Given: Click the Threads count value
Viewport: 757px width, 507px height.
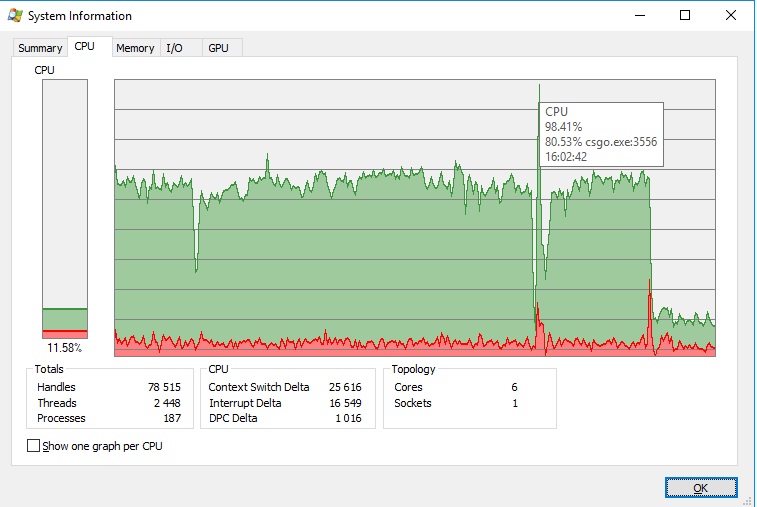Looking at the screenshot, I should (167, 403).
